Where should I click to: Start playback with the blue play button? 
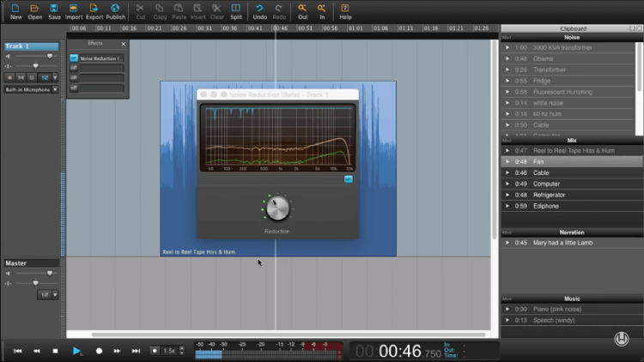76,351
